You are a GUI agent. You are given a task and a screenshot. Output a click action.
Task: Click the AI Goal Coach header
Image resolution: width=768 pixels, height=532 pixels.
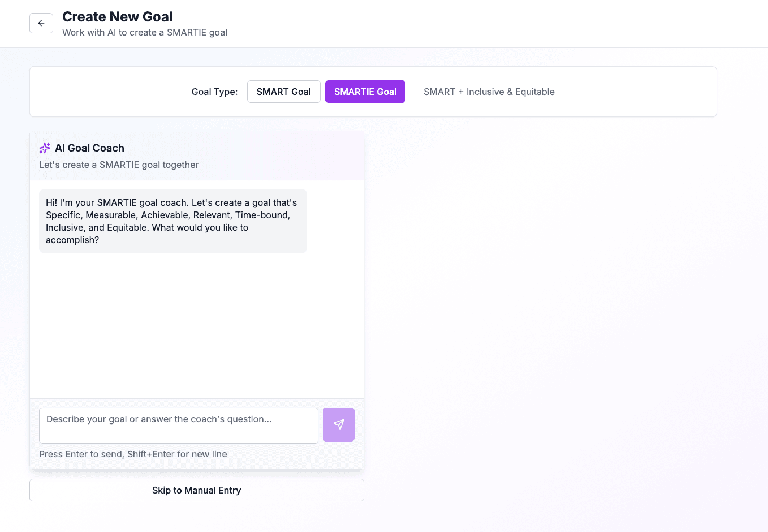90,148
